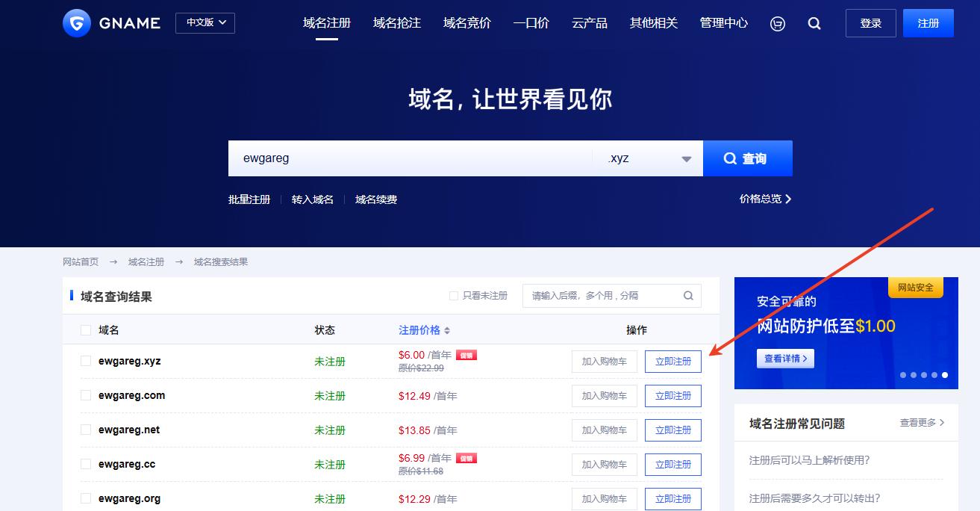Click the domain search input field
This screenshot has height=511, width=980.
click(x=411, y=158)
